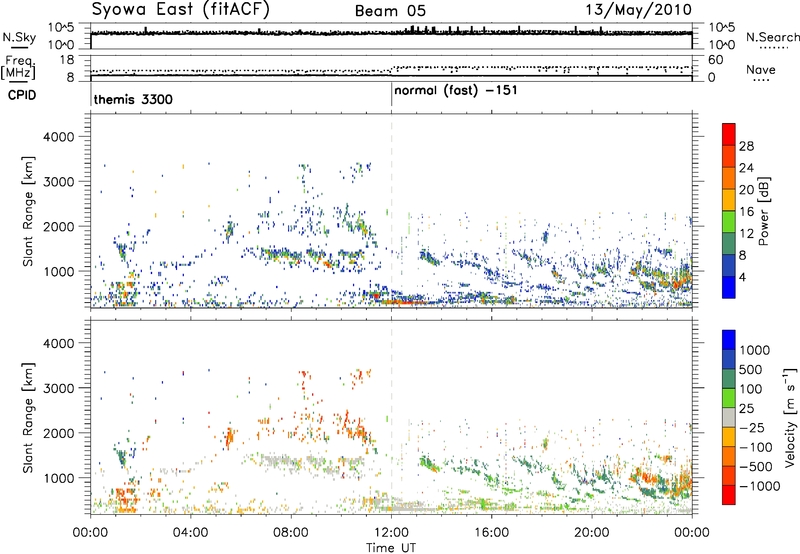Click the '12' tick on the power scale
The image size is (800, 554).
click(746, 234)
